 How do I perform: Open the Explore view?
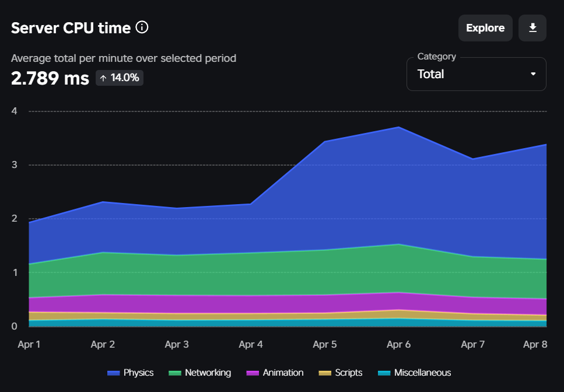pyautogui.click(x=485, y=28)
